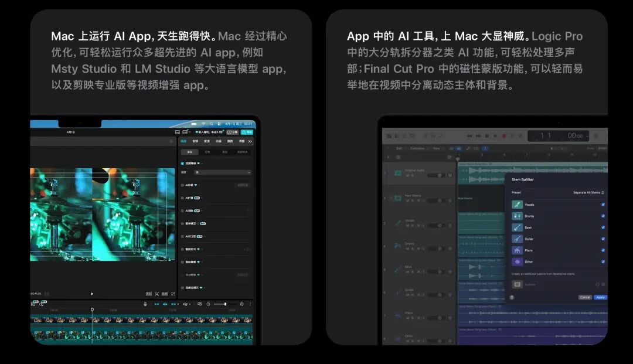Open Spotlight search in the macOS menu bar
Screen dimensions: 633x364
[x=212, y=124]
